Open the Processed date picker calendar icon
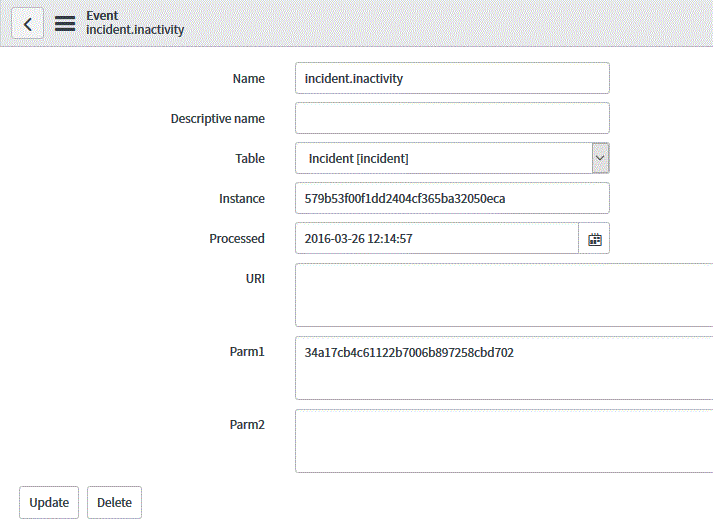Screen dimensions: 713x525 point(594,239)
